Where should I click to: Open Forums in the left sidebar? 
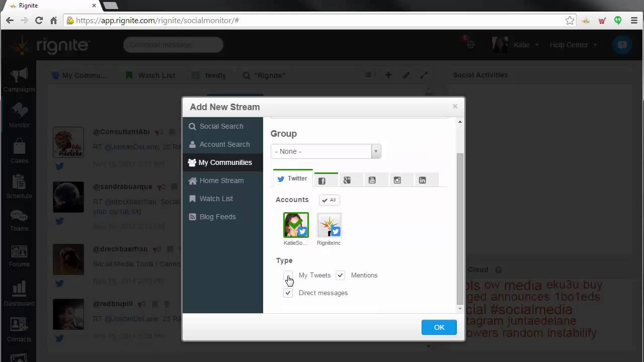19,255
